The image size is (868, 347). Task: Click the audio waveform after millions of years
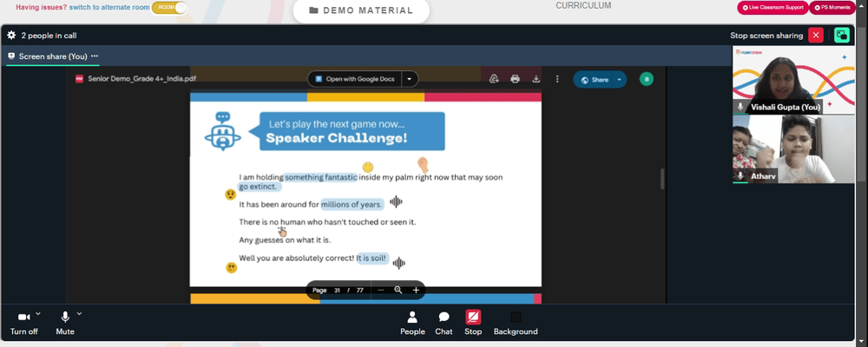point(396,202)
